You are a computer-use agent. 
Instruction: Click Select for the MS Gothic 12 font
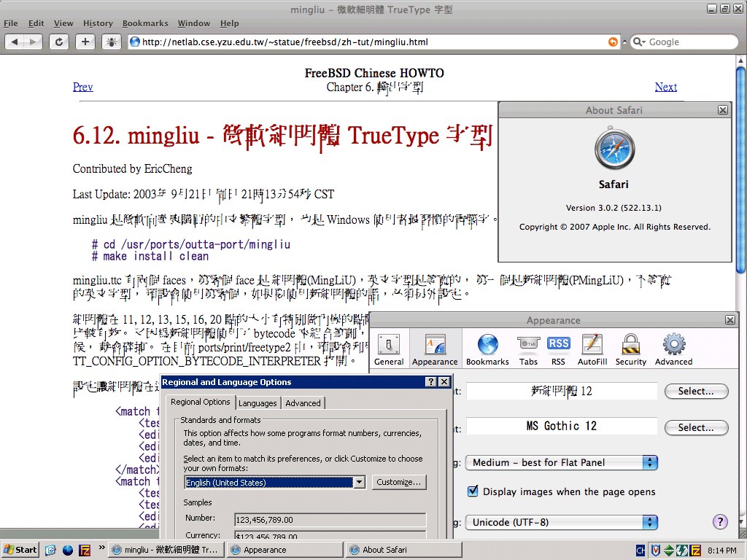(x=696, y=427)
